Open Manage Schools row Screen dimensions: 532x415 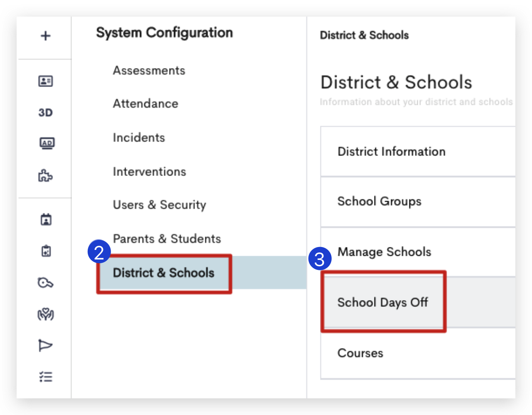click(x=418, y=252)
